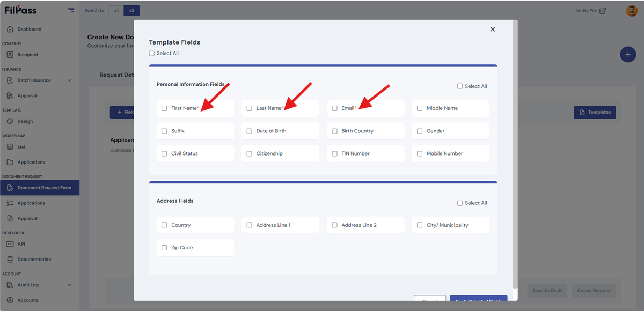Image resolution: width=644 pixels, height=311 pixels.
Task: Switch to version v1
Action: [116, 10]
